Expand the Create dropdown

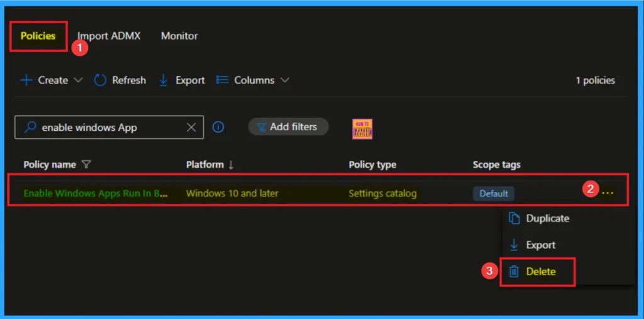click(78, 81)
